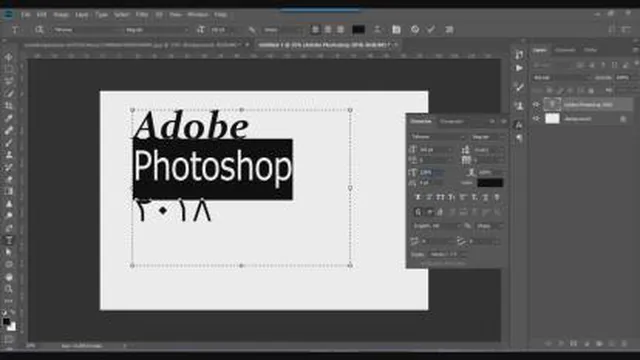Open Actions panel play icon
The height and width of the screenshot is (360, 640).
(x=519, y=68)
